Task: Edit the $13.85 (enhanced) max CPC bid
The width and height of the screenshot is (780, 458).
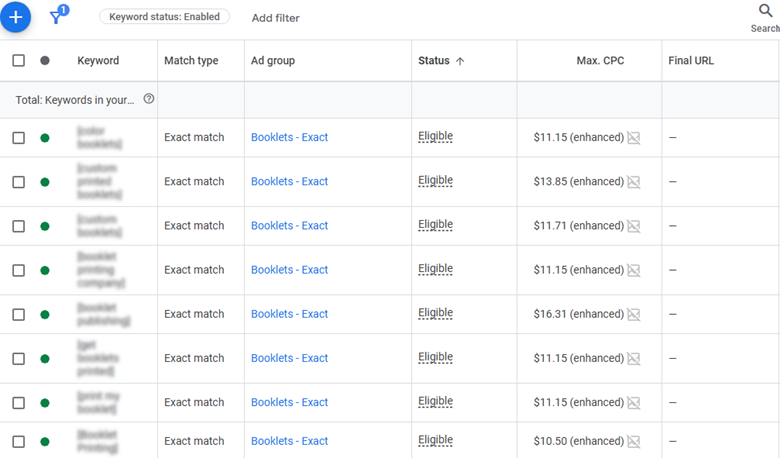Action: pos(579,182)
